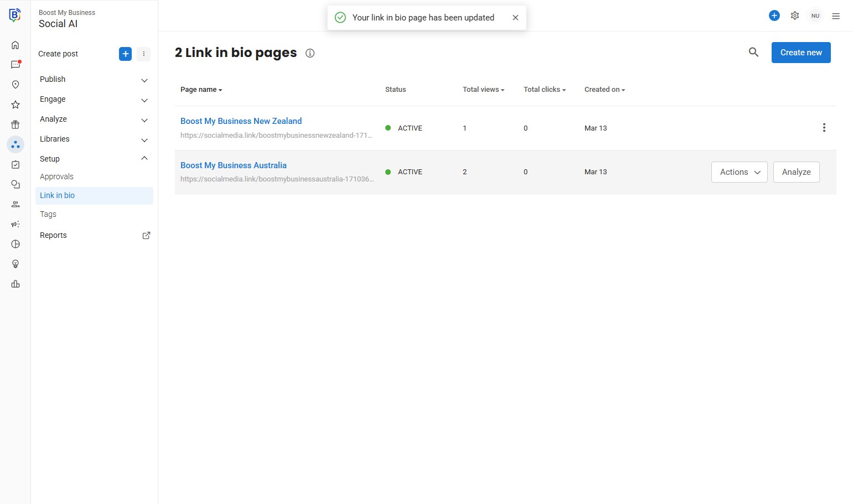Open three-dot menu for New Zealand row

coord(824,128)
